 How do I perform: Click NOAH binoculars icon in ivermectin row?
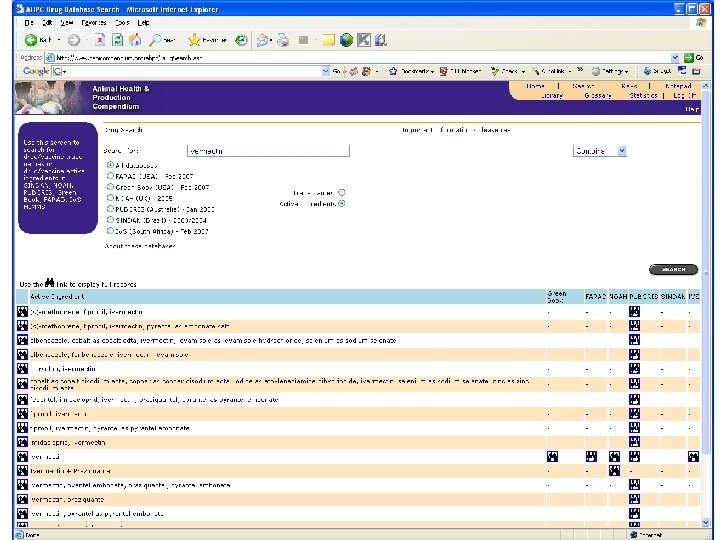pyautogui.click(x=614, y=455)
